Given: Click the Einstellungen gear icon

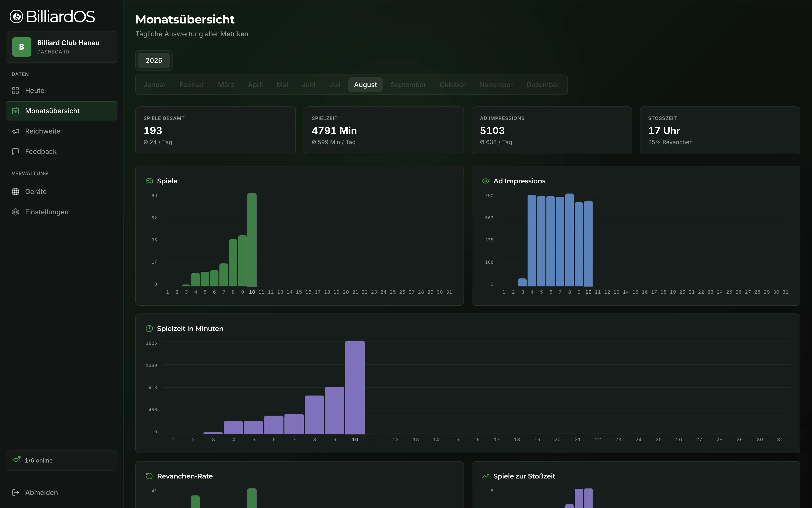Looking at the screenshot, I should pyautogui.click(x=15, y=212).
